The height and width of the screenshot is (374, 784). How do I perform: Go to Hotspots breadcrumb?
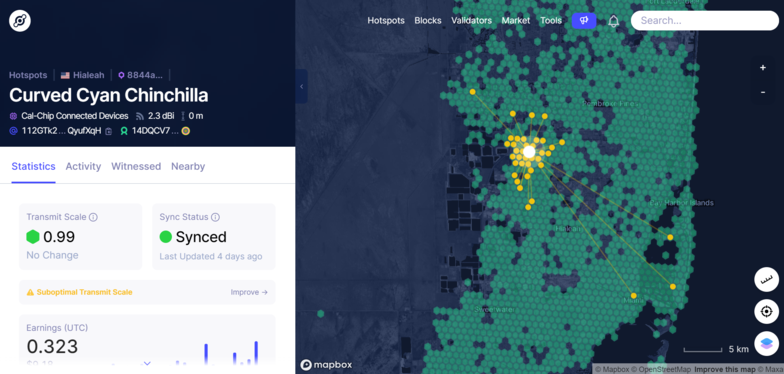click(28, 76)
